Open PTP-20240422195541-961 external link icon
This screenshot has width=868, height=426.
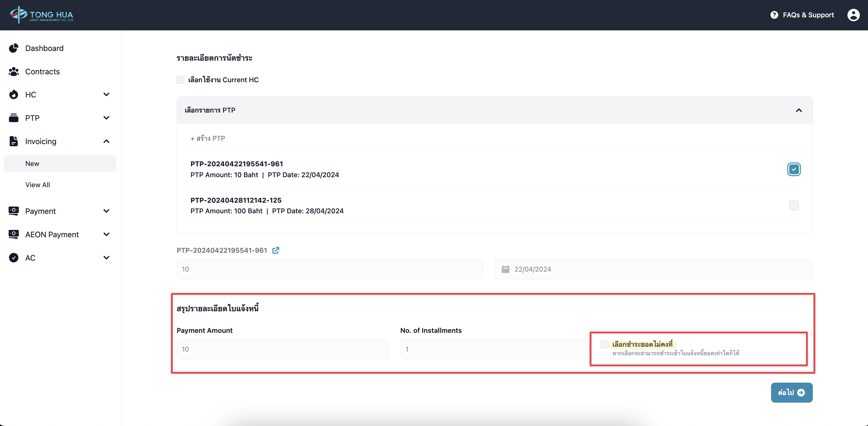[275, 250]
